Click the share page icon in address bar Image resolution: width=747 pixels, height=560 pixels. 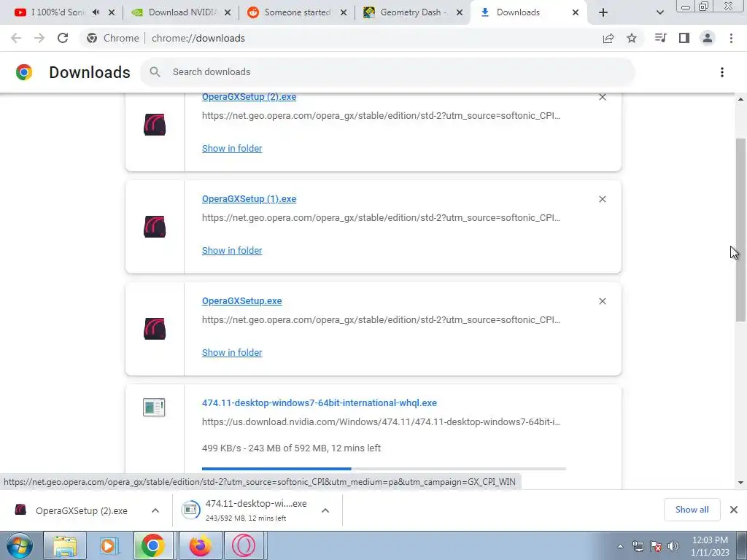pos(608,38)
